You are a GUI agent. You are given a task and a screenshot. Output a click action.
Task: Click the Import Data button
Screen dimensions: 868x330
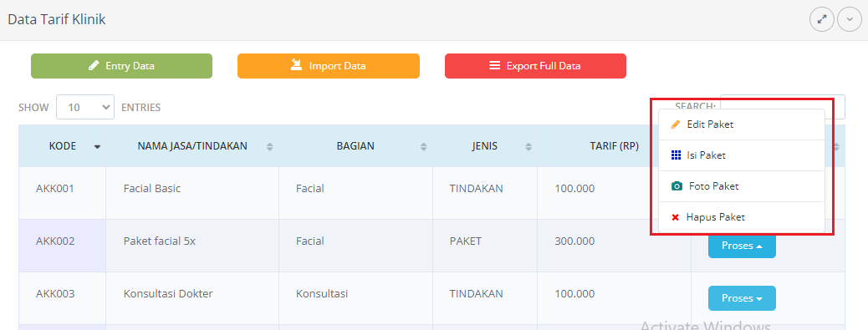click(329, 66)
